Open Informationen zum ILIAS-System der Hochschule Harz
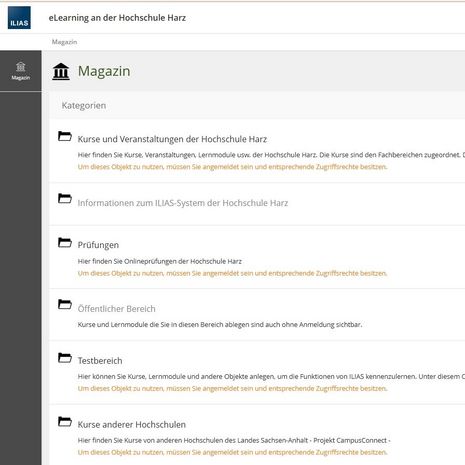 point(183,203)
